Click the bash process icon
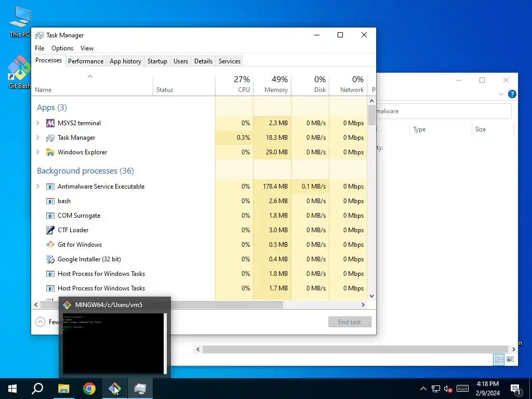Viewport: 532px width, 399px height. (x=50, y=201)
